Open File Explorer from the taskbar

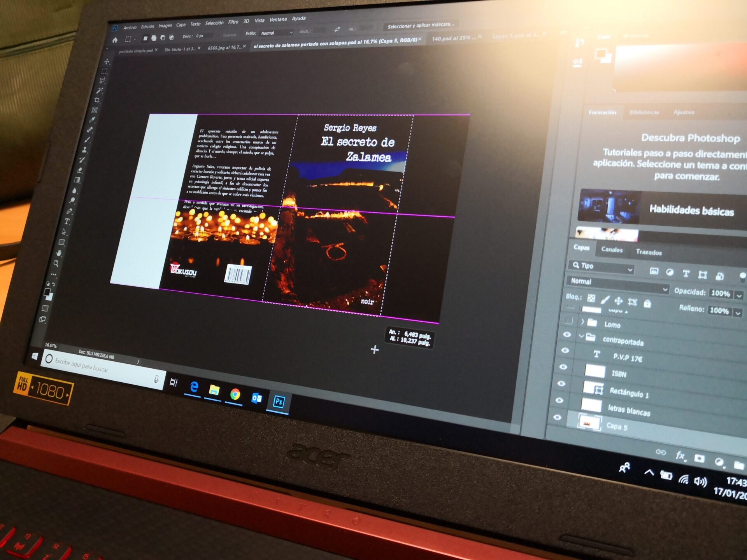tap(214, 390)
